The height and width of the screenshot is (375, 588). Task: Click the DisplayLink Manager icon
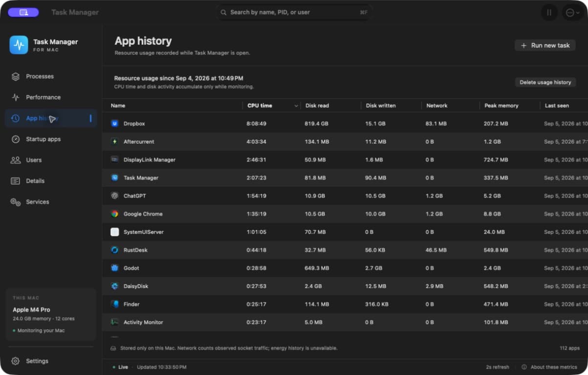tap(115, 160)
